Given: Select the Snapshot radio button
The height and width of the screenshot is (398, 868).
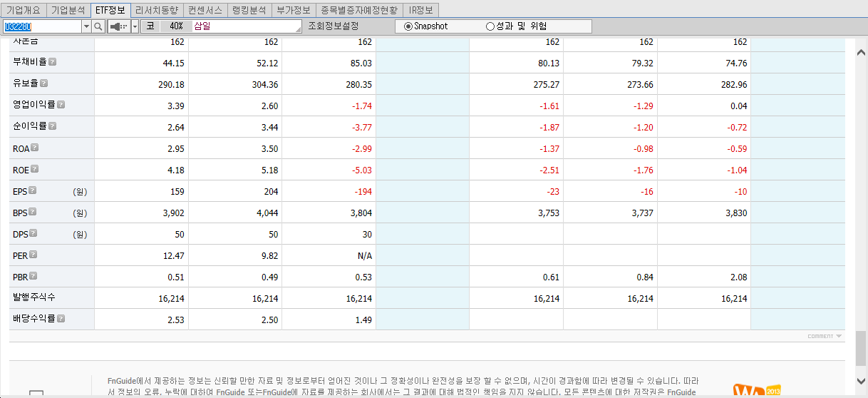Looking at the screenshot, I should pyautogui.click(x=408, y=26).
